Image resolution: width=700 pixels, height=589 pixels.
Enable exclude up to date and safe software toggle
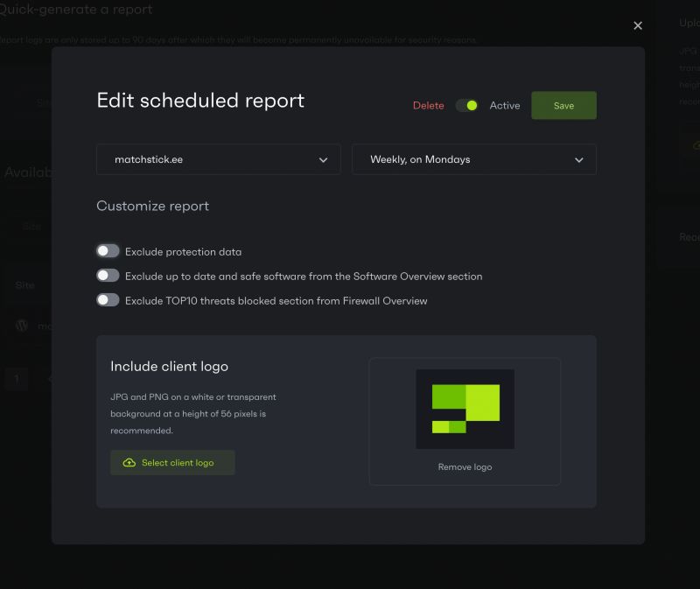108,275
